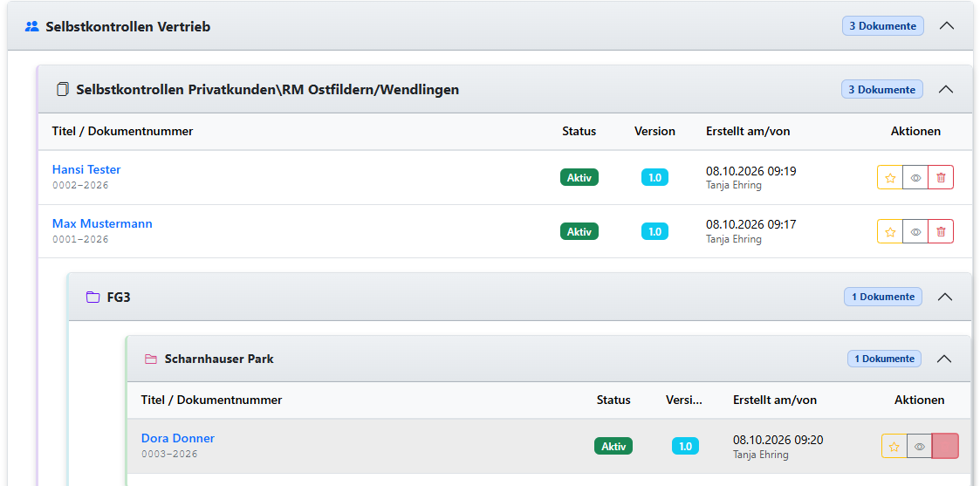Click version 1.0 badge of Max Mustermann

[x=654, y=231]
